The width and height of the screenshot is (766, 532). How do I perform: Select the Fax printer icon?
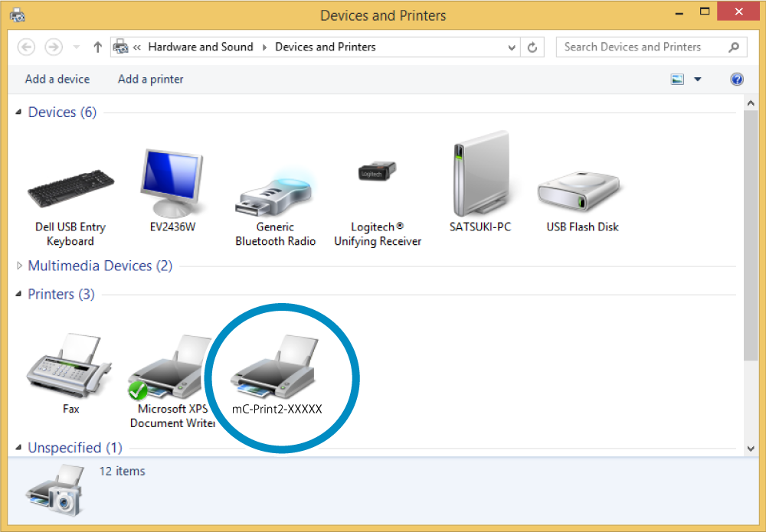coord(70,367)
